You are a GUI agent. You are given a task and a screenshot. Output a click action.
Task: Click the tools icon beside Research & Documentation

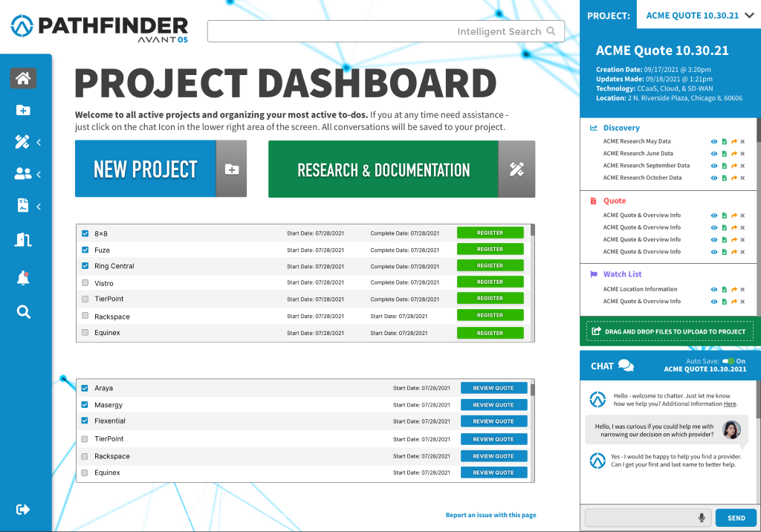[x=516, y=169]
